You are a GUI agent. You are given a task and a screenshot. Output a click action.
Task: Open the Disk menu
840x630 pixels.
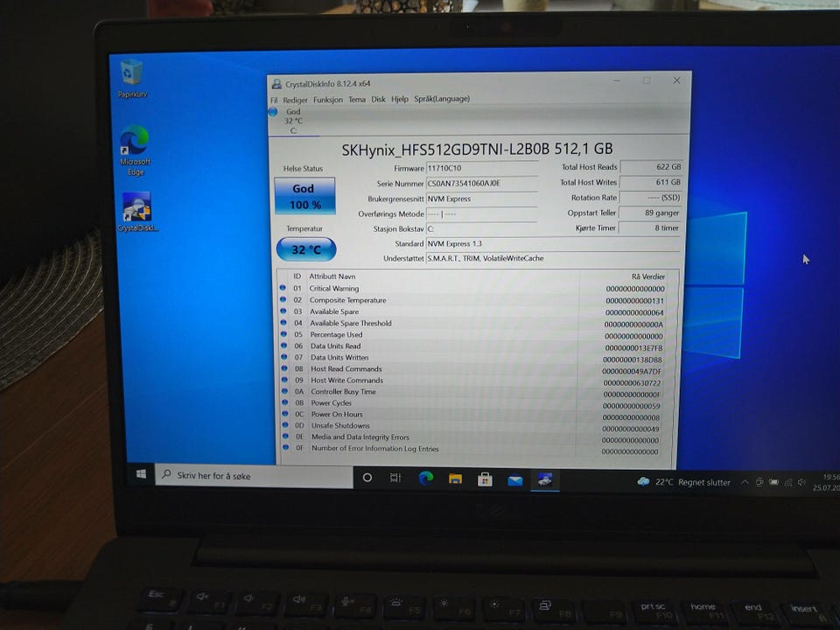point(378,99)
